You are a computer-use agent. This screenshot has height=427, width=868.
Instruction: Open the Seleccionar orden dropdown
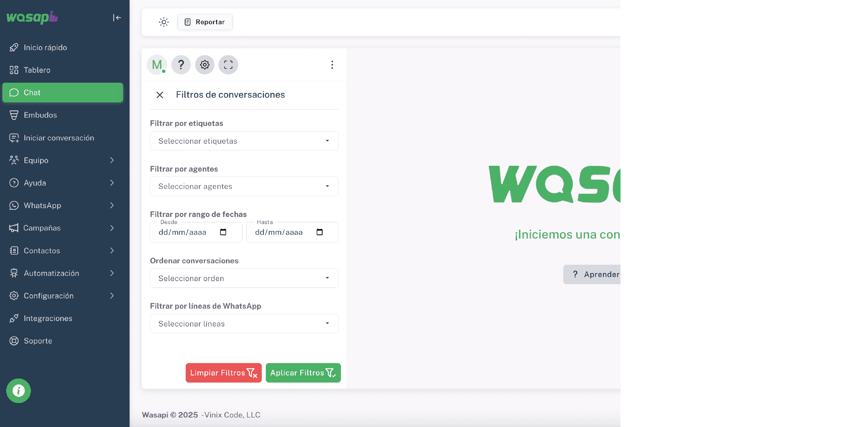point(244,278)
